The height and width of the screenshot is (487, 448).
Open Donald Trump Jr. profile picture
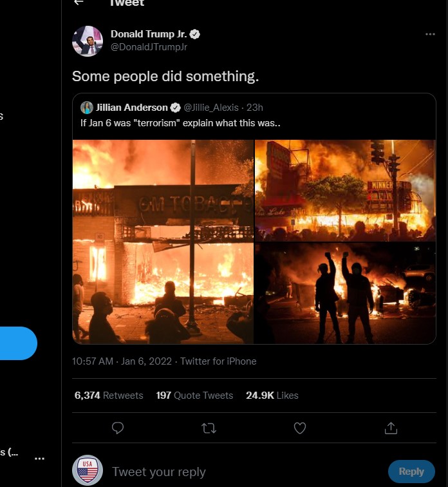tap(88, 41)
